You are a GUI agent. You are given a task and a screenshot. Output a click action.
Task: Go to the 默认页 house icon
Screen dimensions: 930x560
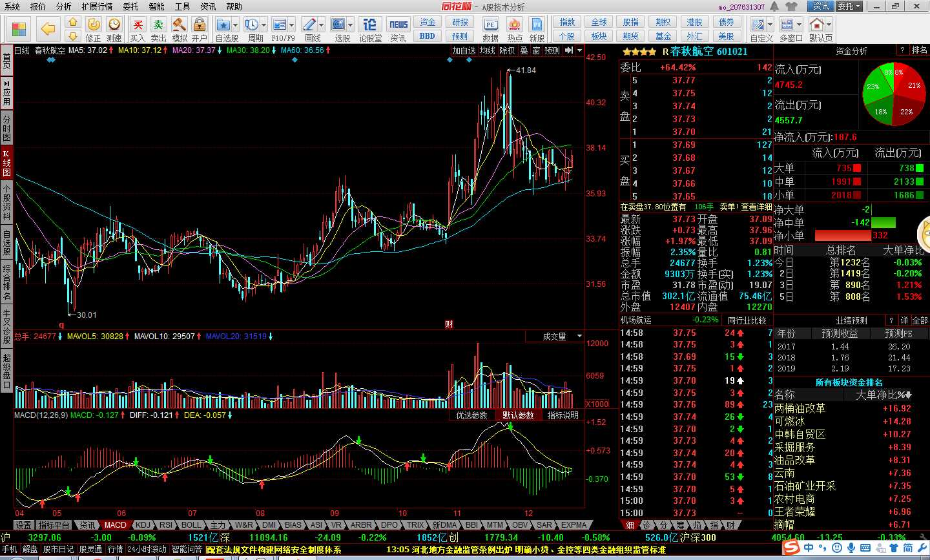coord(816,25)
